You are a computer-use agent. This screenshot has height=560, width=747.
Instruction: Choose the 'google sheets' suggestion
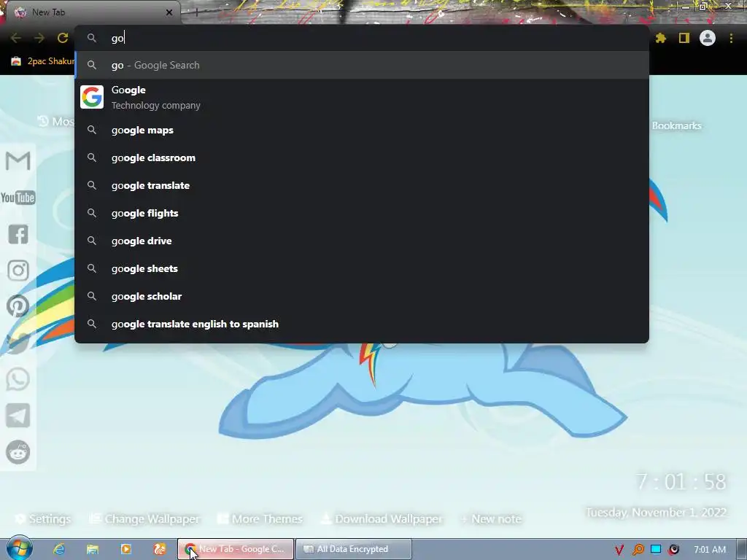362,268
